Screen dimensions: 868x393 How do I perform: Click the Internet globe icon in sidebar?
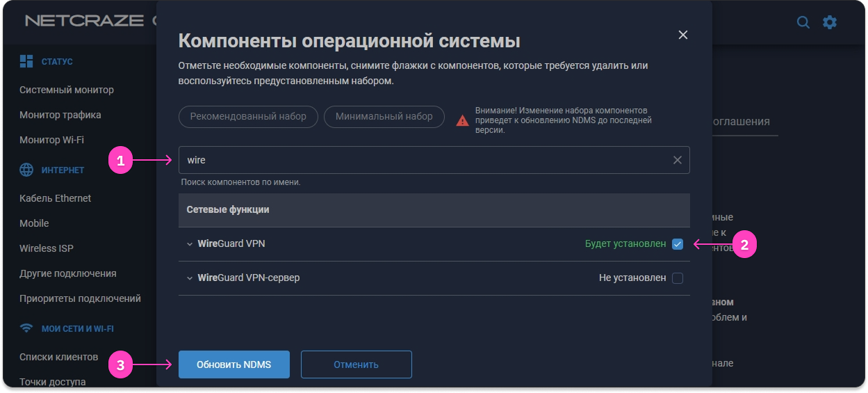tap(26, 170)
